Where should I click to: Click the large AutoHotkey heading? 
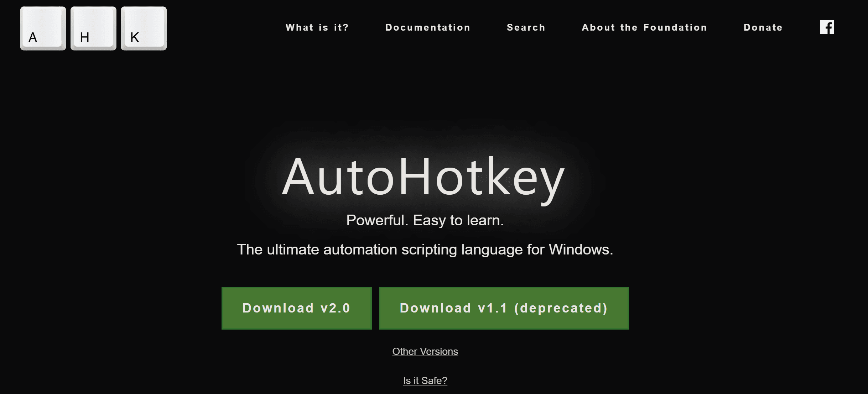click(x=423, y=177)
